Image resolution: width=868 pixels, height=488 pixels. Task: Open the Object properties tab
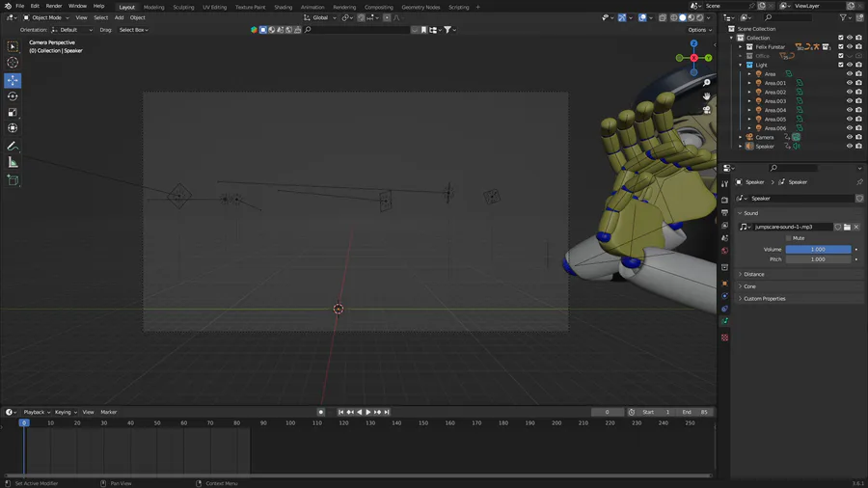(x=724, y=284)
